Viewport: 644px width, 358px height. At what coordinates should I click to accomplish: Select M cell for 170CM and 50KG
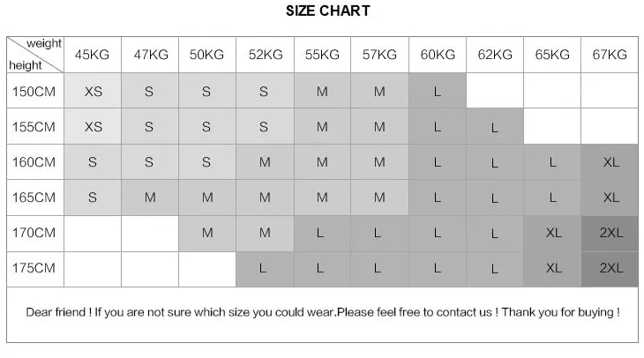[x=207, y=233]
